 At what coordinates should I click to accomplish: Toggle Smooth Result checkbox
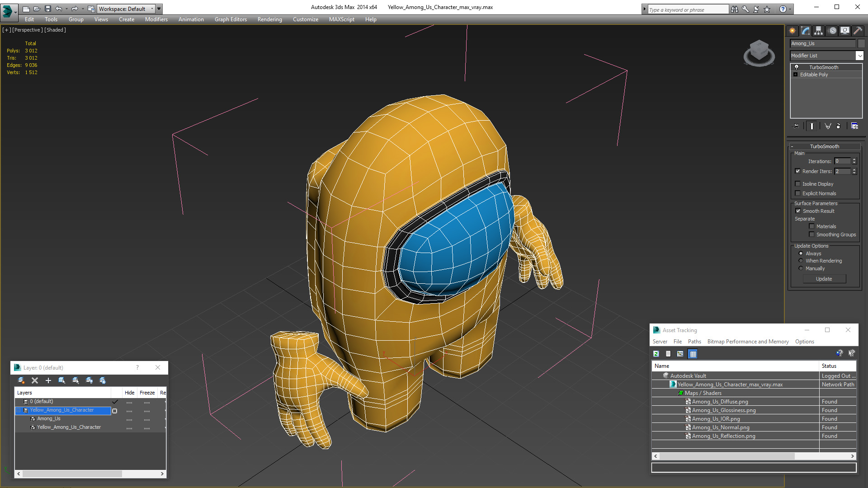(x=798, y=211)
